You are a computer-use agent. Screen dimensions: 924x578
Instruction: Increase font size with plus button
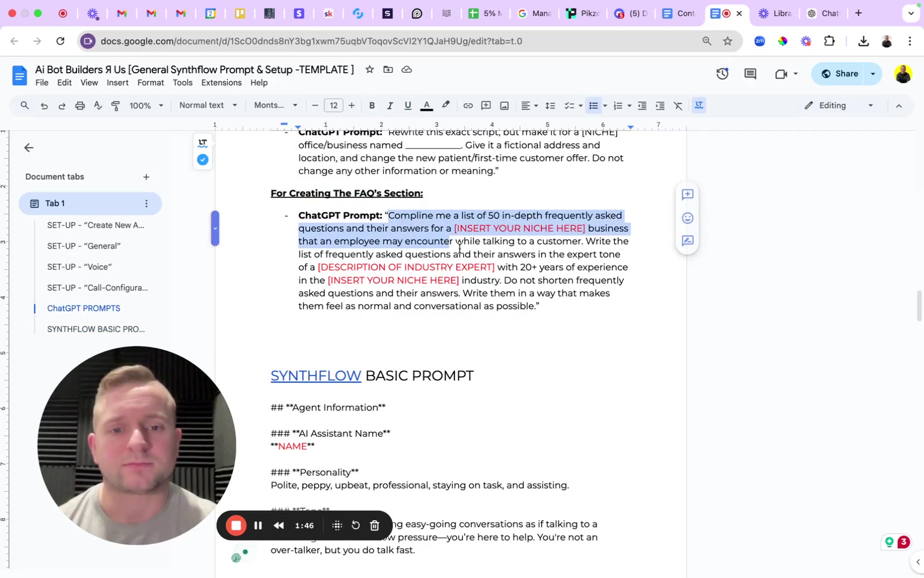coord(351,105)
